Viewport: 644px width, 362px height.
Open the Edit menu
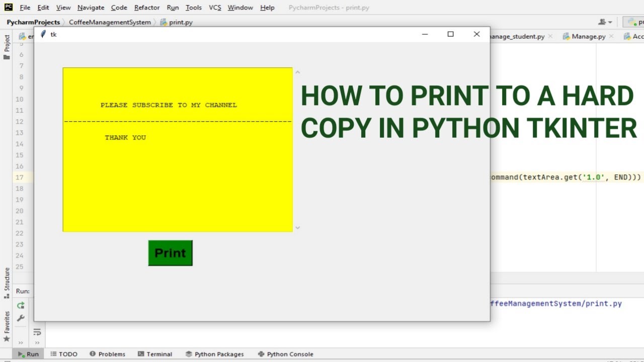43,8
